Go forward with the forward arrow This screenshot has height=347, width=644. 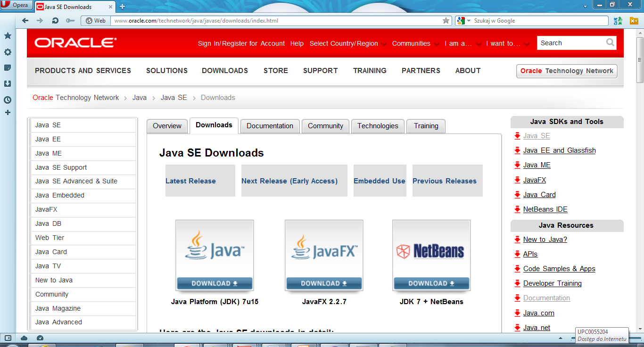[40, 21]
